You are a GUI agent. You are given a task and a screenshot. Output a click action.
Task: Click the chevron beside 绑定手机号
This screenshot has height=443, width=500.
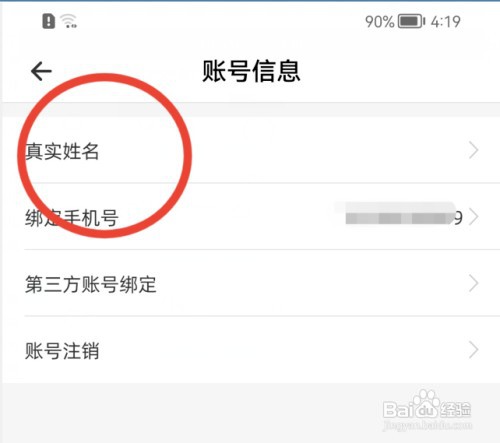[x=473, y=217]
